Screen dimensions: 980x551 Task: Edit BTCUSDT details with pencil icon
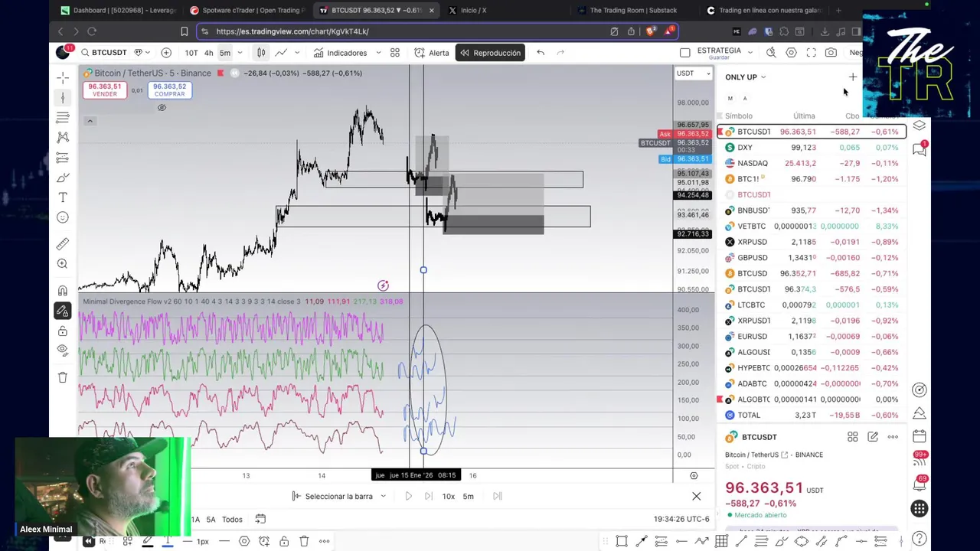pos(873,437)
